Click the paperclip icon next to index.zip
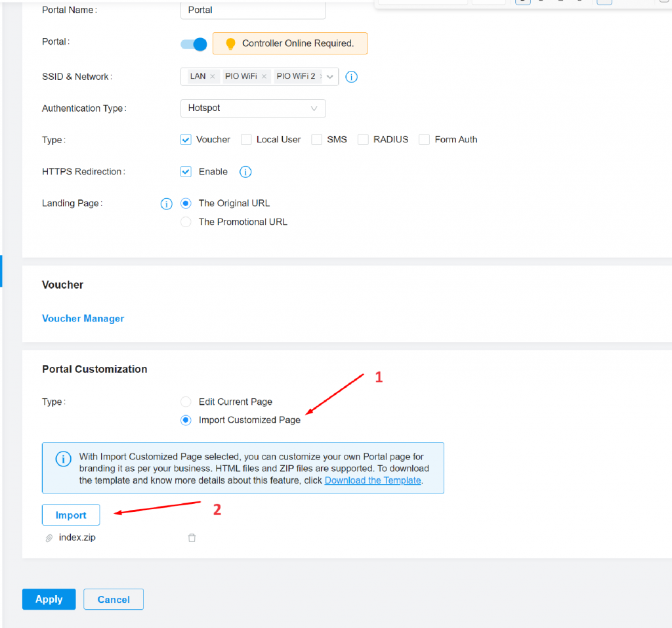672x628 pixels. pyautogui.click(x=49, y=537)
